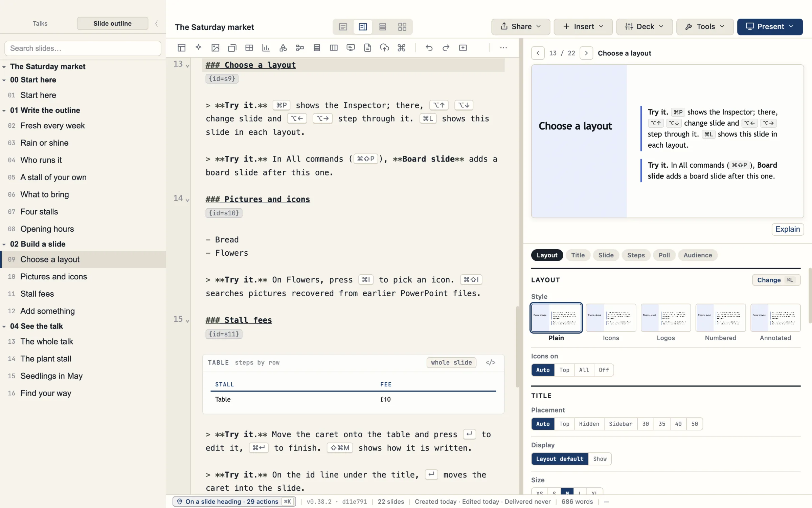Click the table grid icon in the toolbar

pyautogui.click(x=249, y=48)
